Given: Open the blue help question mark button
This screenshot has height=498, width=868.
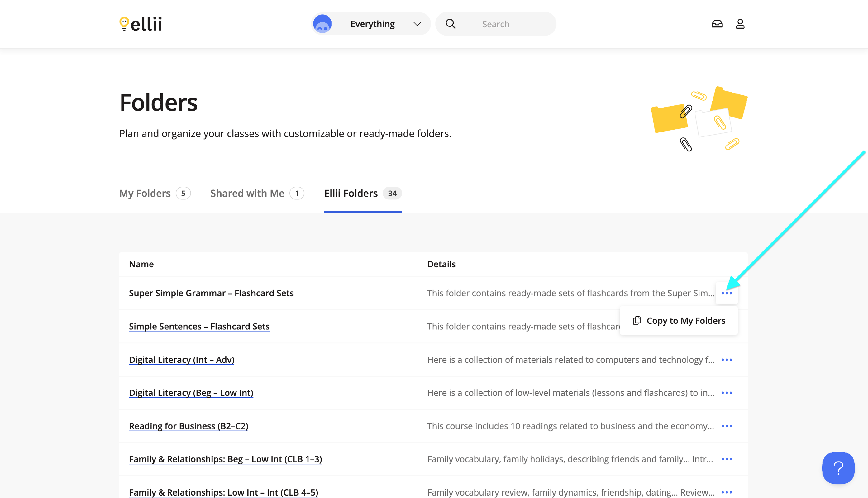Looking at the screenshot, I should [838, 468].
